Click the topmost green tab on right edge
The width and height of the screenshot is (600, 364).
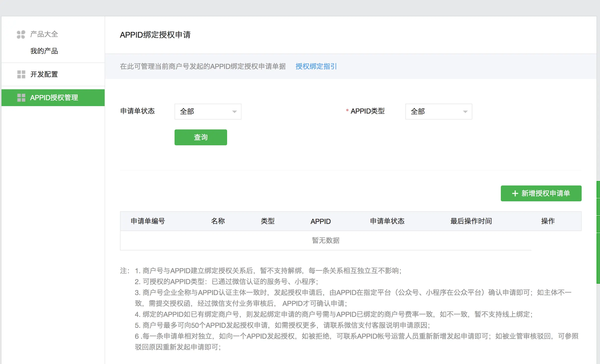pyautogui.click(x=598, y=189)
